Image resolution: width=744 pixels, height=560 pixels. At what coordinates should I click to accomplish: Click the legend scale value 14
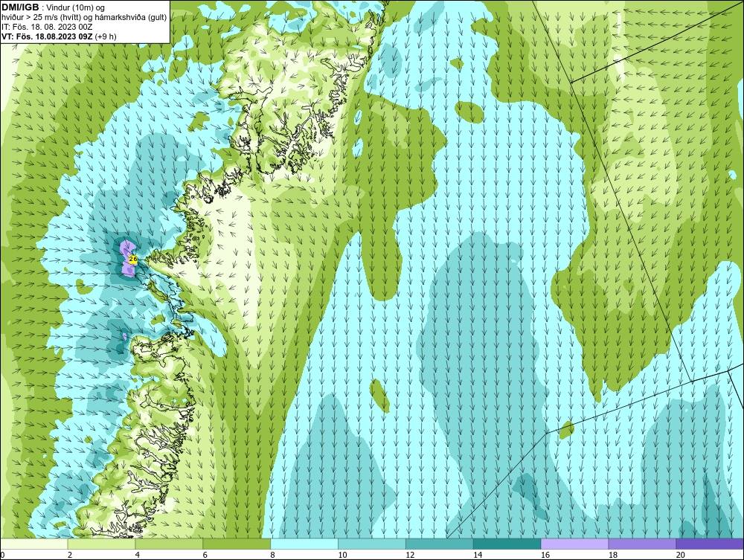(478, 555)
